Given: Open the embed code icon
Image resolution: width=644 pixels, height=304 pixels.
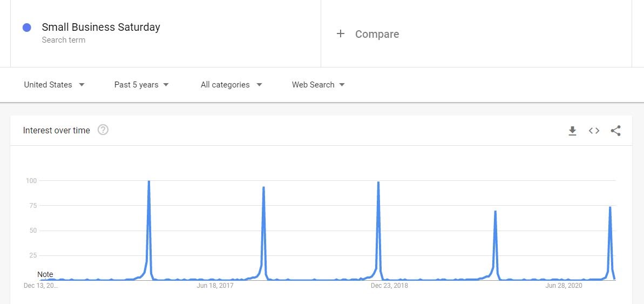Looking at the screenshot, I should [594, 131].
